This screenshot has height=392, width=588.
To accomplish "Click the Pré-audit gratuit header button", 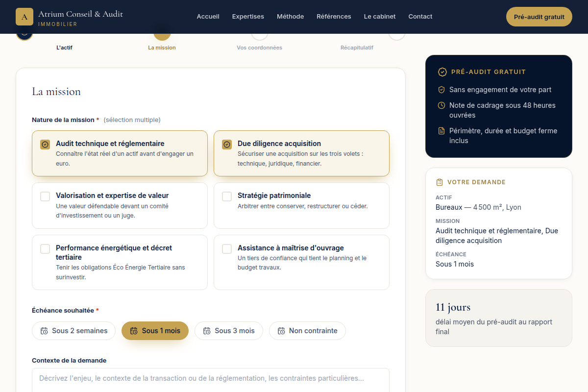I will pyautogui.click(x=539, y=17).
